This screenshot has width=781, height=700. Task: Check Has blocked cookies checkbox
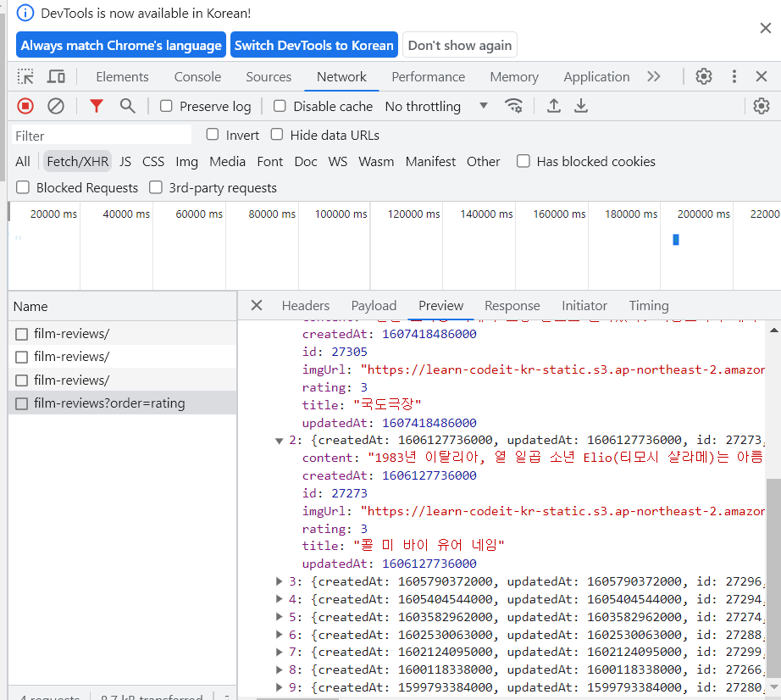[523, 161]
